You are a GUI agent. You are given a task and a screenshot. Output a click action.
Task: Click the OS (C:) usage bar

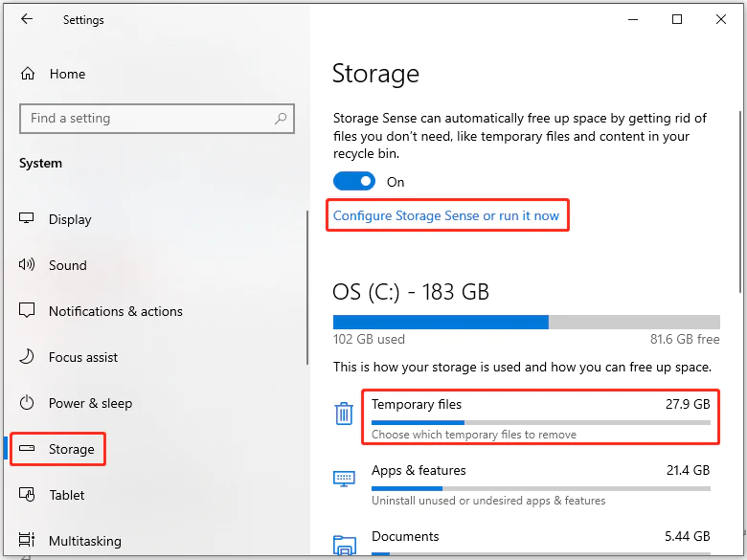click(526, 322)
